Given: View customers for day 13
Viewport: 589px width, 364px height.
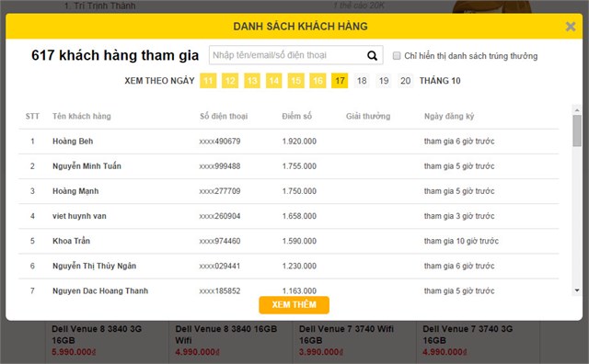Looking at the screenshot, I should tap(252, 81).
